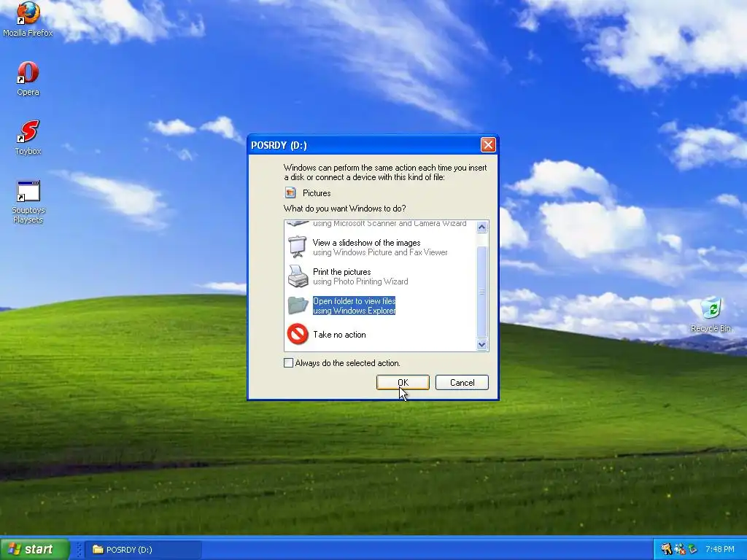The height and width of the screenshot is (560, 747).
Task: Click the action list scroll up arrow
Action: (x=482, y=227)
